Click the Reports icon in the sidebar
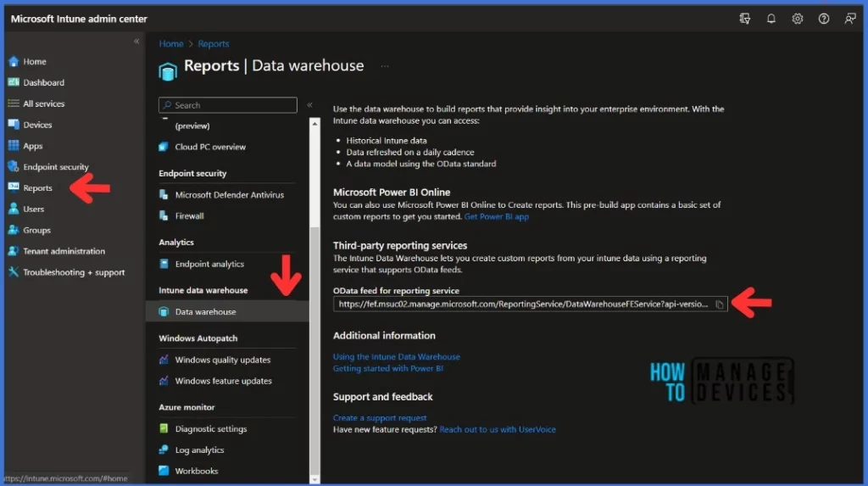The height and width of the screenshot is (486, 868). pyautogui.click(x=14, y=187)
